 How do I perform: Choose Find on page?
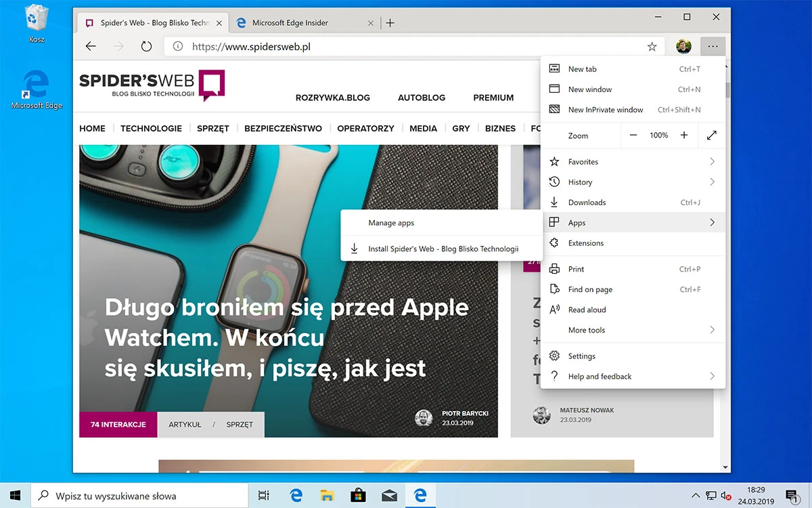point(633,289)
